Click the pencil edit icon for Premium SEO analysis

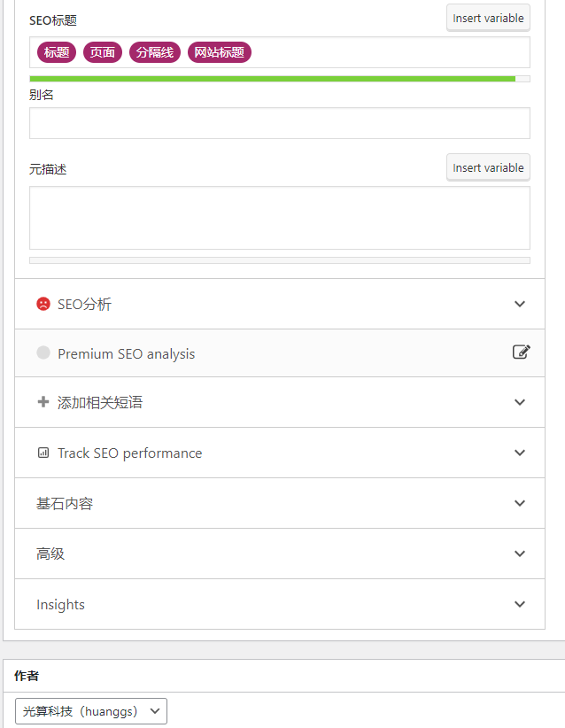pos(522,352)
